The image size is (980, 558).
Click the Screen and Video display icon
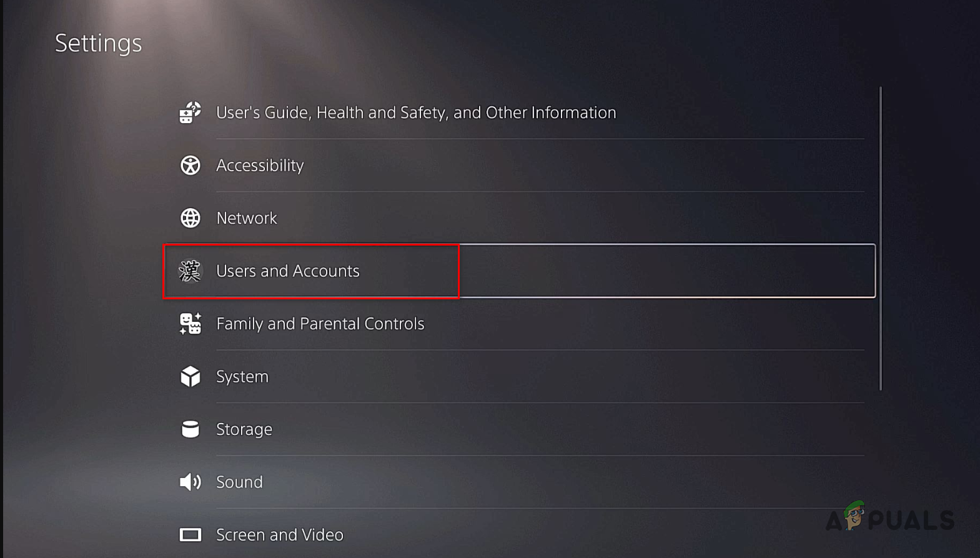point(190,534)
